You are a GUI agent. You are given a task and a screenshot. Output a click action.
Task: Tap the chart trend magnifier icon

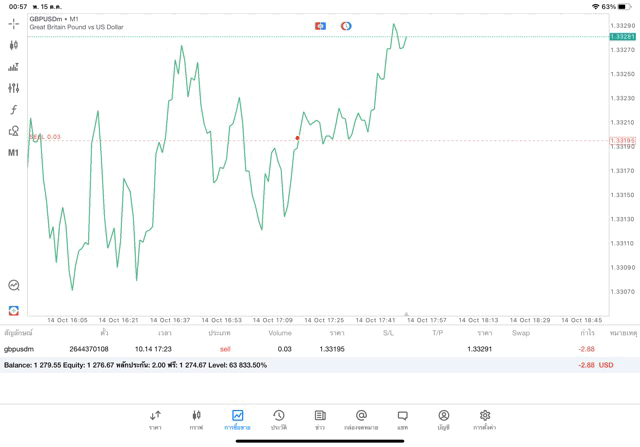pyautogui.click(x=14, y=285)
